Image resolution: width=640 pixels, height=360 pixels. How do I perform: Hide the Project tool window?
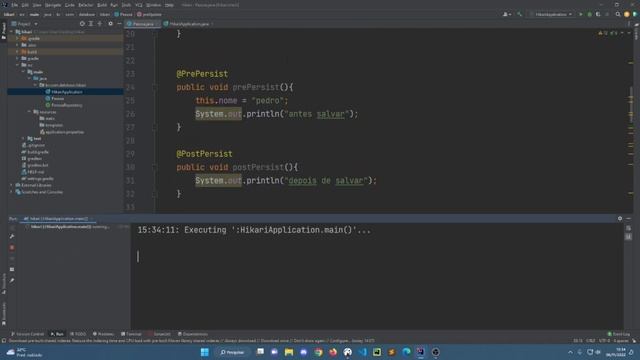119,24
